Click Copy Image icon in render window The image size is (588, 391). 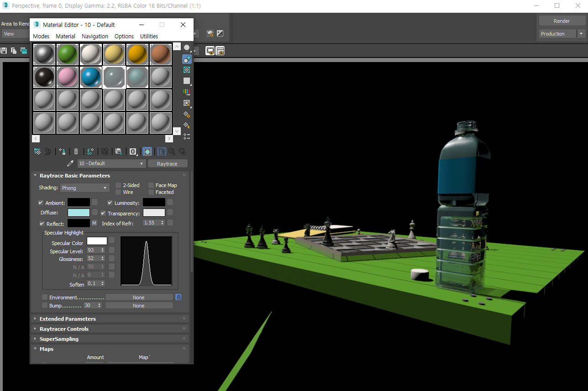coord(14,51)
